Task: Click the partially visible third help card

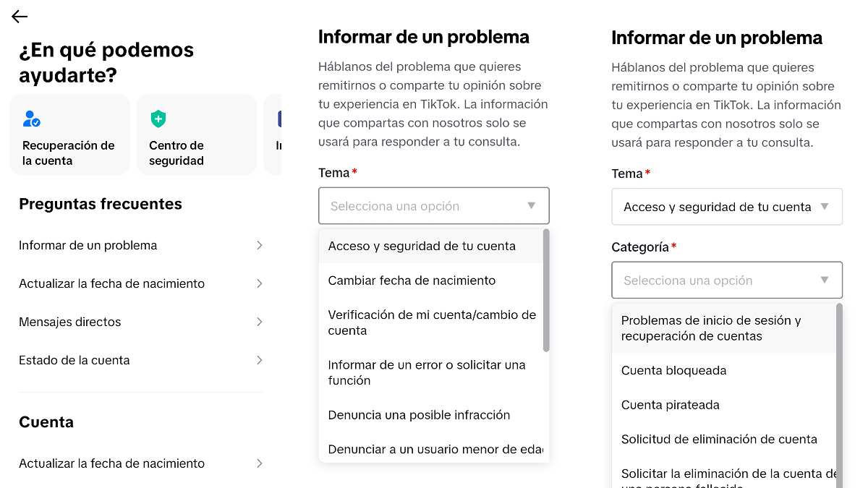Action: [x=273, y=134]
